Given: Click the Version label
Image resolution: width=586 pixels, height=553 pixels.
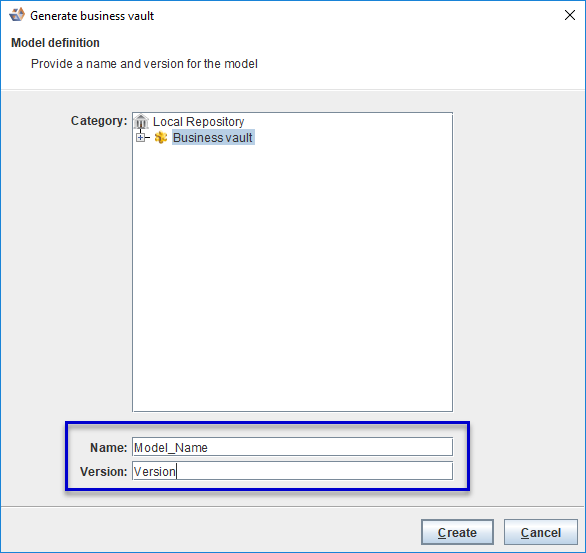Looking at the screenshot, I should 104,472.
